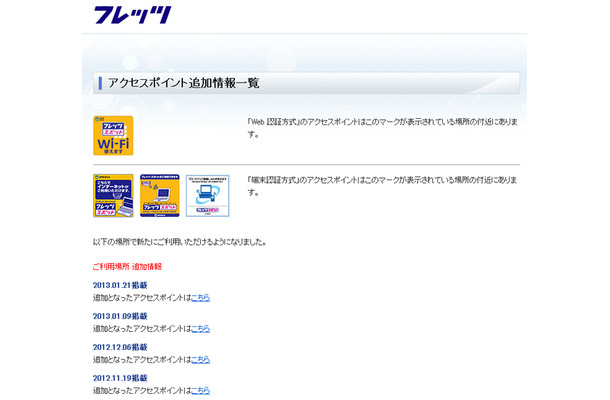Follow the こちら link under 2012.11.19
610x400 pixels.
200,390
